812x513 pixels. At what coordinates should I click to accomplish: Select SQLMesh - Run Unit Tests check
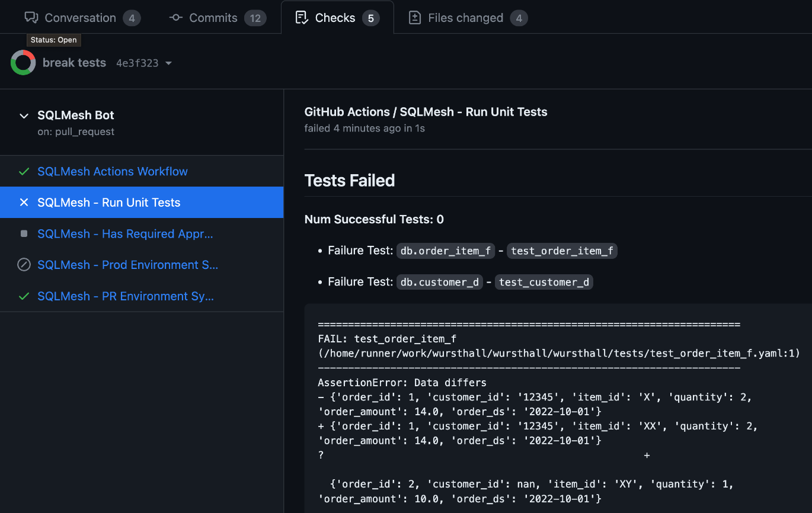click(x=142, y=203)
